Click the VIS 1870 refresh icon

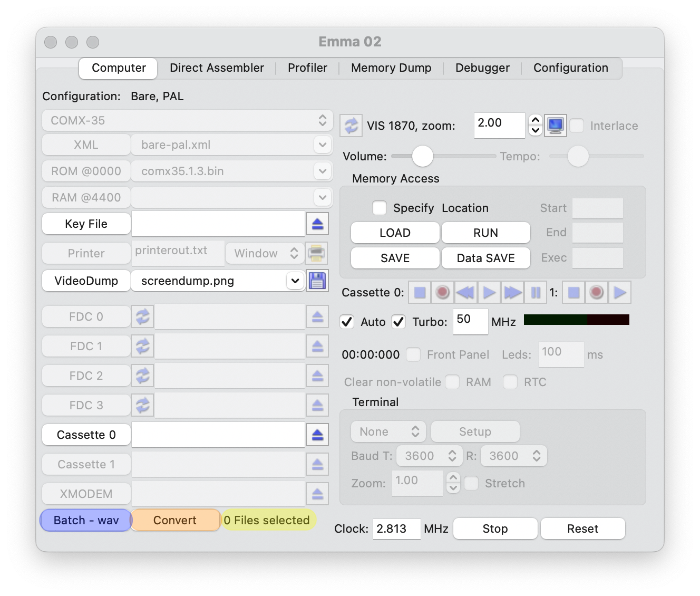[351, 126]
